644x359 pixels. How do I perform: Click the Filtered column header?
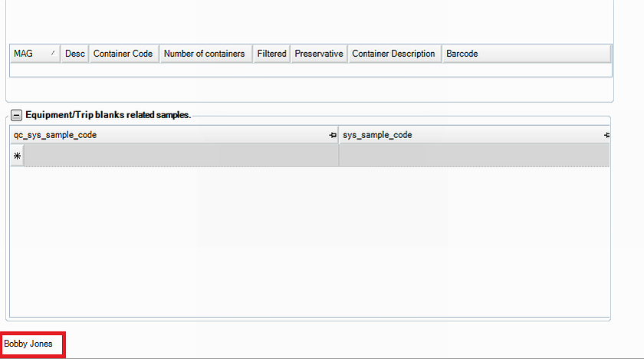(271, 54)
